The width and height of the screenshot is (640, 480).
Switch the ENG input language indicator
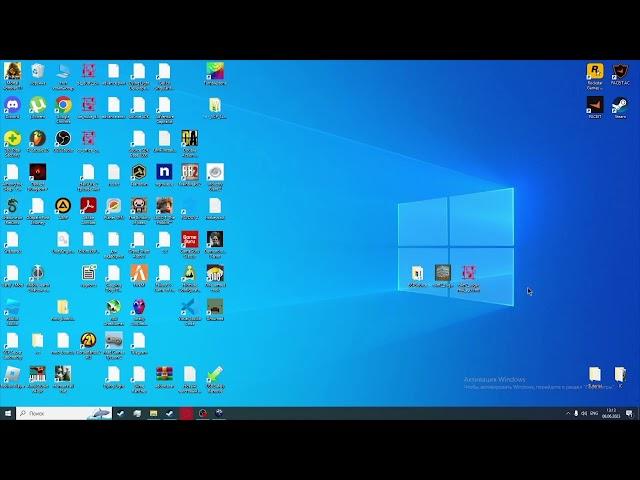594,413
